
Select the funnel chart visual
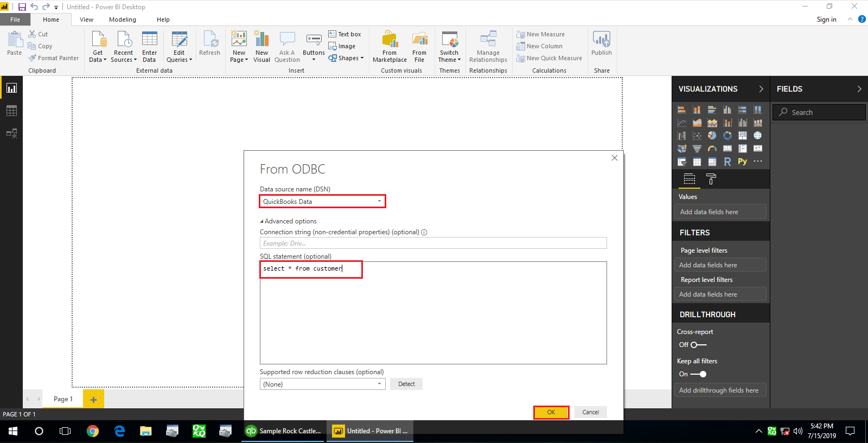(x=697, y=149)
